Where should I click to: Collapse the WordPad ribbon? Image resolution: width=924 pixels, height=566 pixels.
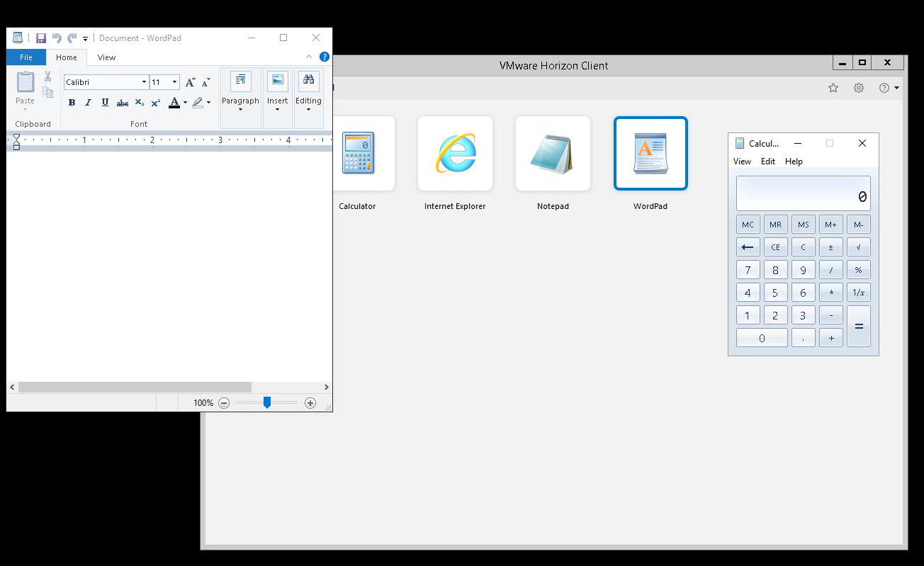[x=309, y=57]
